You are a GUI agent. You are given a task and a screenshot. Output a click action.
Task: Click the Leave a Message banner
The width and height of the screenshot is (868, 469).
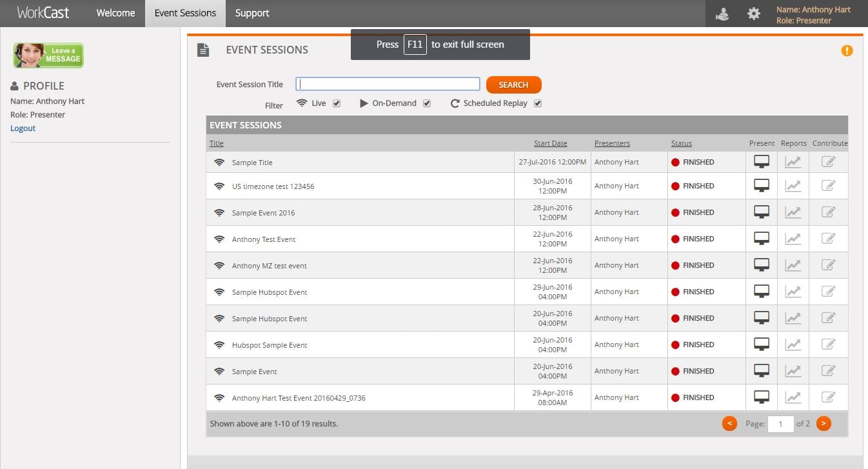click(48, 55)
